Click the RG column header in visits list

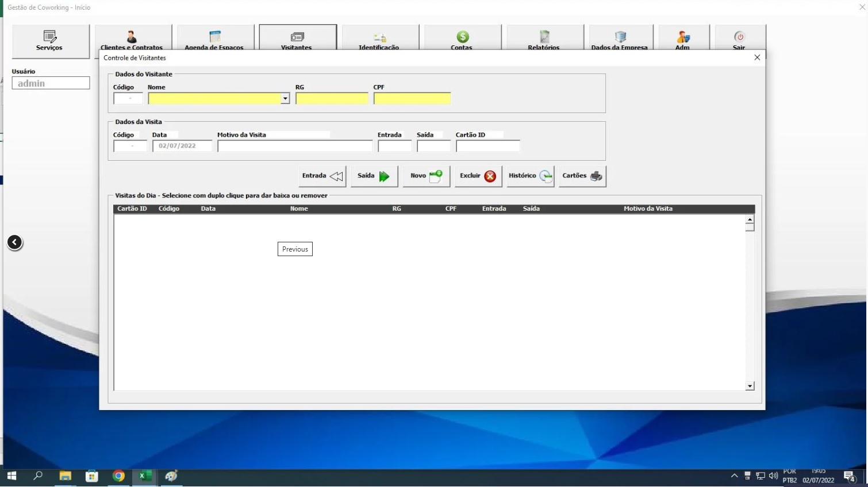click(397, 208)
